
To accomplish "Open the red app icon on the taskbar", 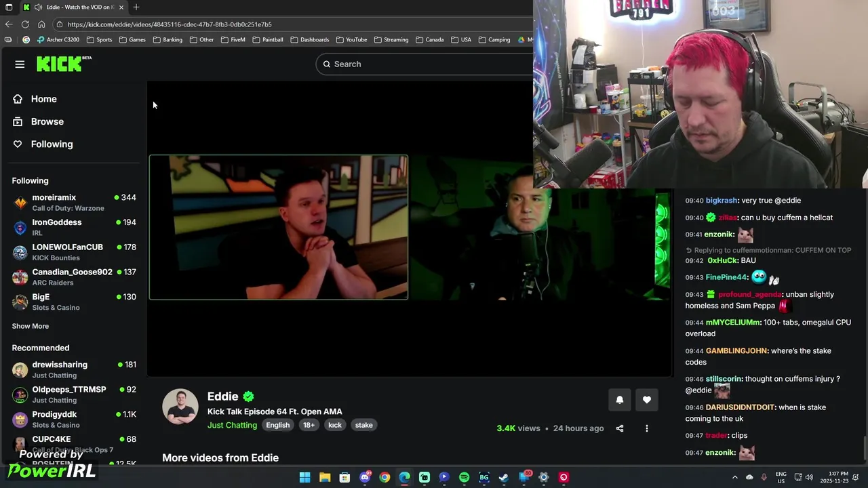I will (x=564, y=477).
